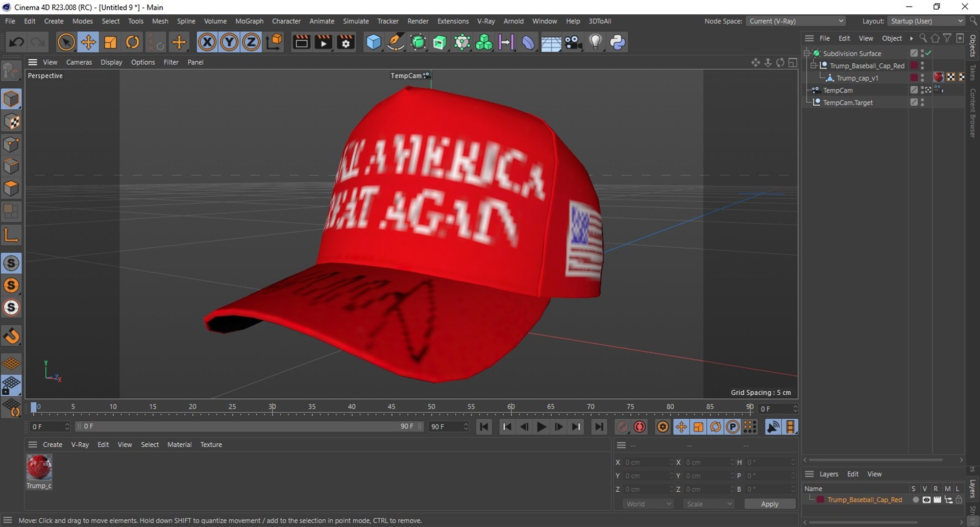This screenshot has width=980, height=527.
Task: Toggle visibility dots for TempCam
Action: click(922, 90)
